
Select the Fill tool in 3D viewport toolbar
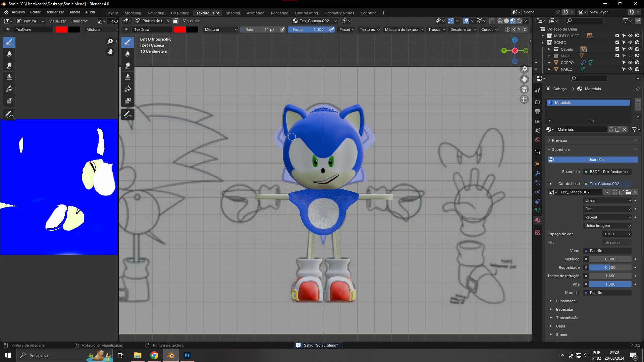128,89
